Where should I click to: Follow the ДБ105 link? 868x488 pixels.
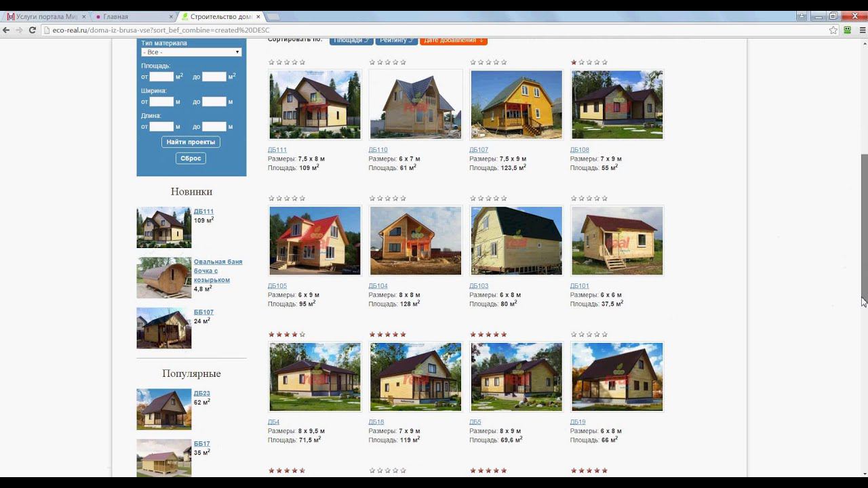[x=277, y=286]
